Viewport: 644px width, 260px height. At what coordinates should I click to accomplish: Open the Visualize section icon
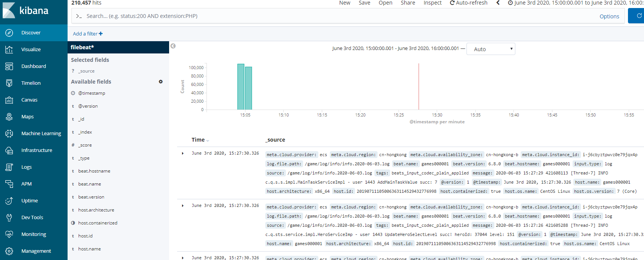coord(9,49)
